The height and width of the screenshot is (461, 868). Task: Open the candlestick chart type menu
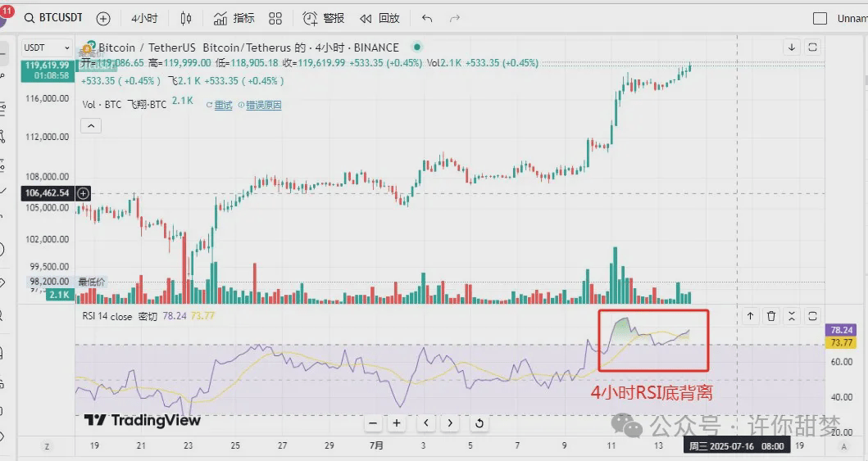(x=186, y=19)
